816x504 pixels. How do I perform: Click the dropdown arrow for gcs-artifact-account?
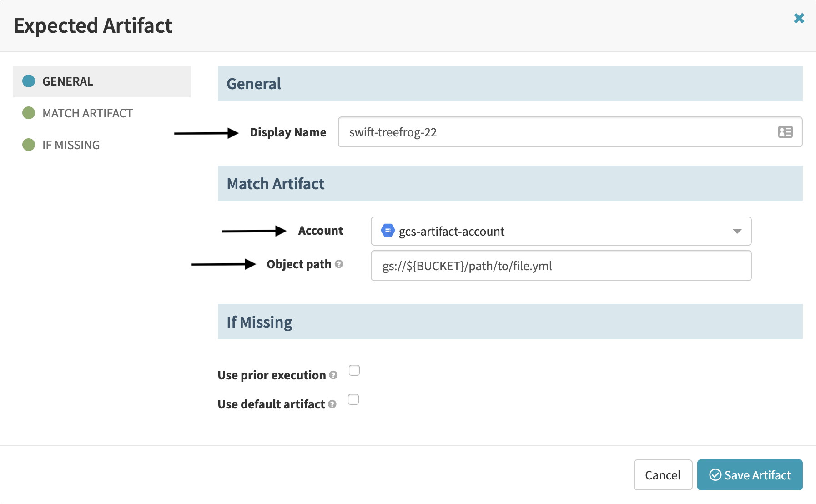pyautogui.click(x=737, y=231)
